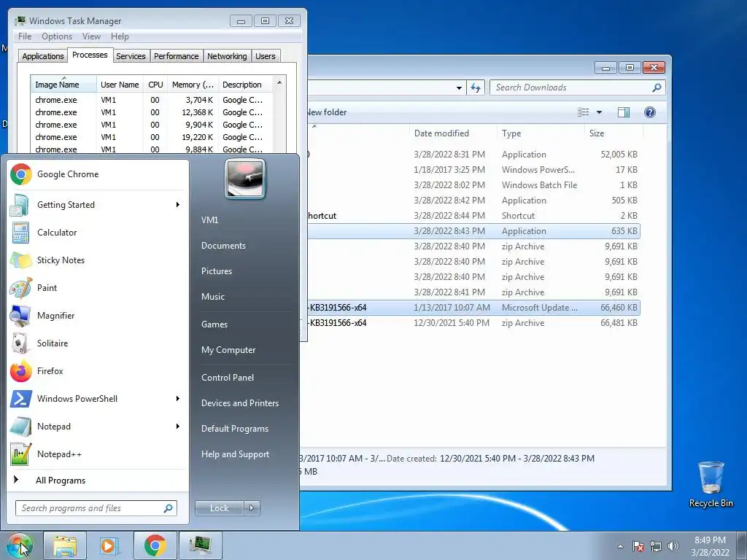Open My Computer from Start menu
The height and width of the screenshot is (560, 747).
tap(228, 350)
